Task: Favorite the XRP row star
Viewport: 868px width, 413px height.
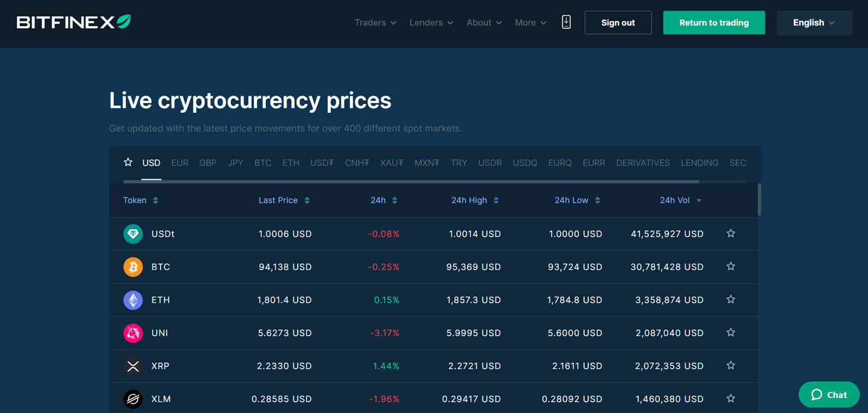Action: click(x=731, y=365)
